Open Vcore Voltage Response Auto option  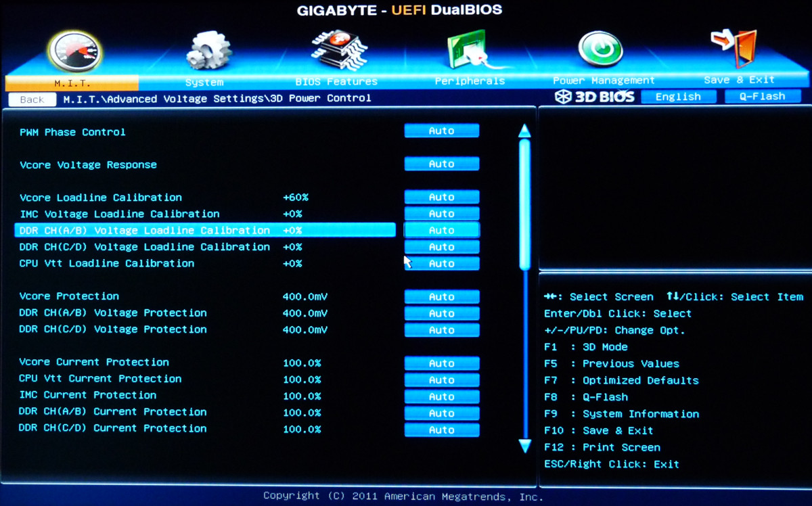(442, 164)
